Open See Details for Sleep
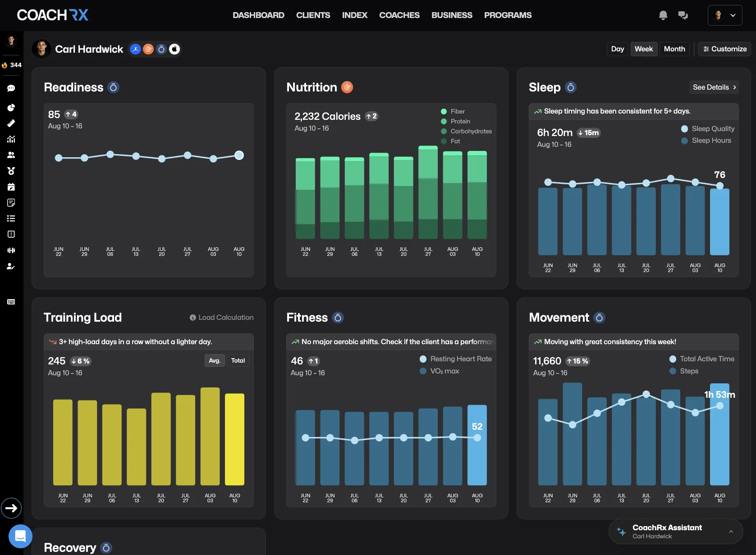 click(x=714, y=87)
